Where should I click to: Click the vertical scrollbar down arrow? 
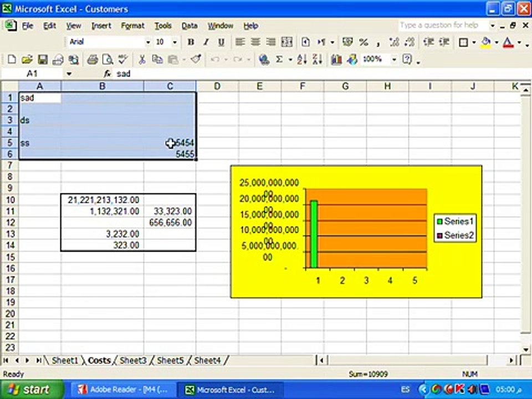[x=525, y=349]
